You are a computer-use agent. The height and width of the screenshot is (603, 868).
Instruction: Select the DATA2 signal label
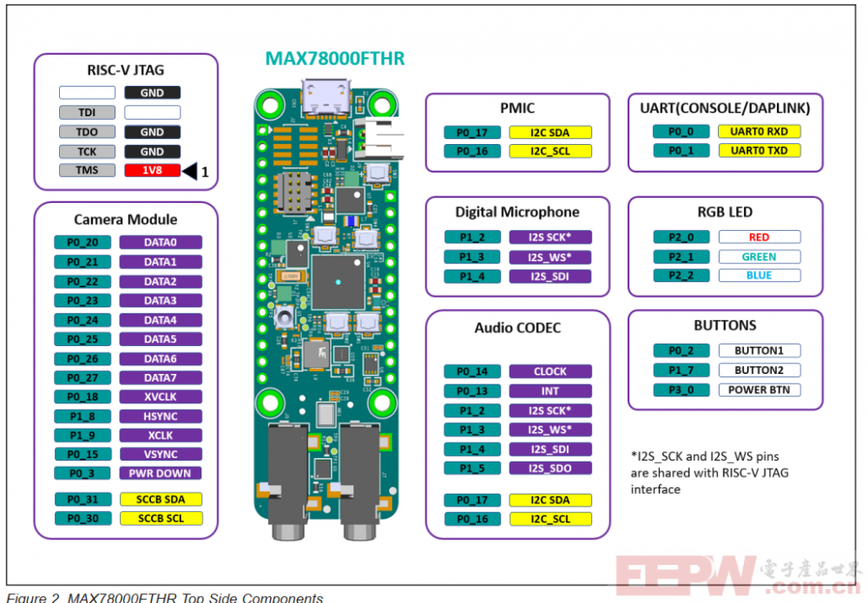(x=161, y=282)
